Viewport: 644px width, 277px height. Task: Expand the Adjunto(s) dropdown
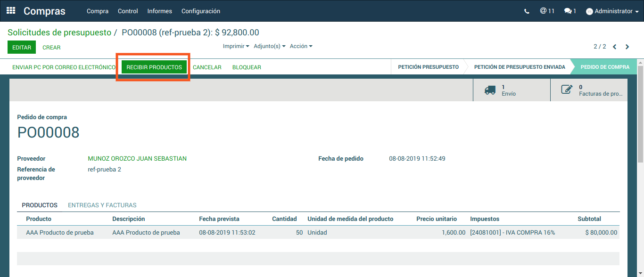pos(269,46)
